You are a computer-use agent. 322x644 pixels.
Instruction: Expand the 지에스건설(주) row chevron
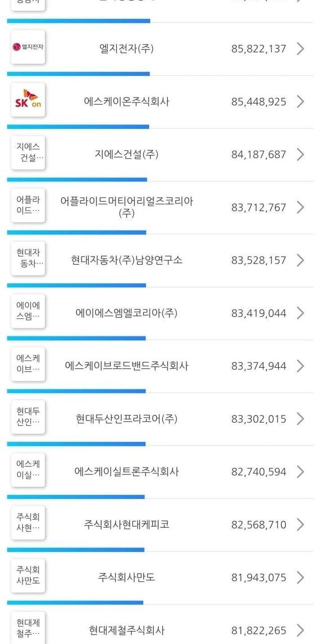(300, 154)
